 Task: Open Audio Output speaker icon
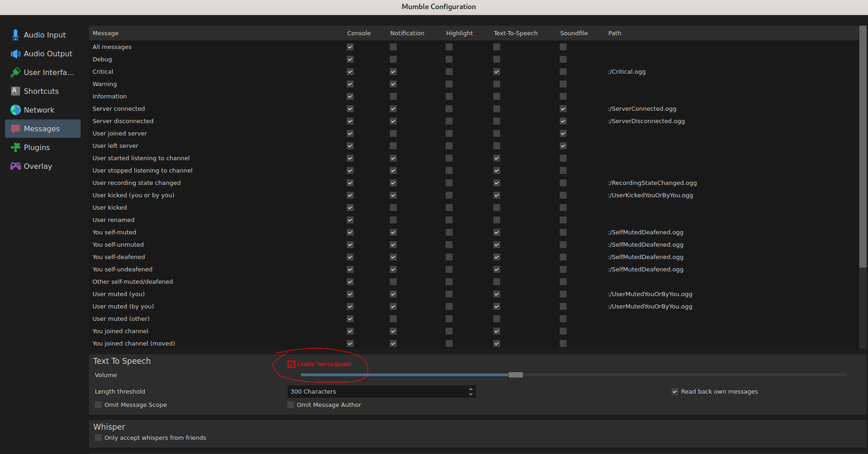point(16,54)
